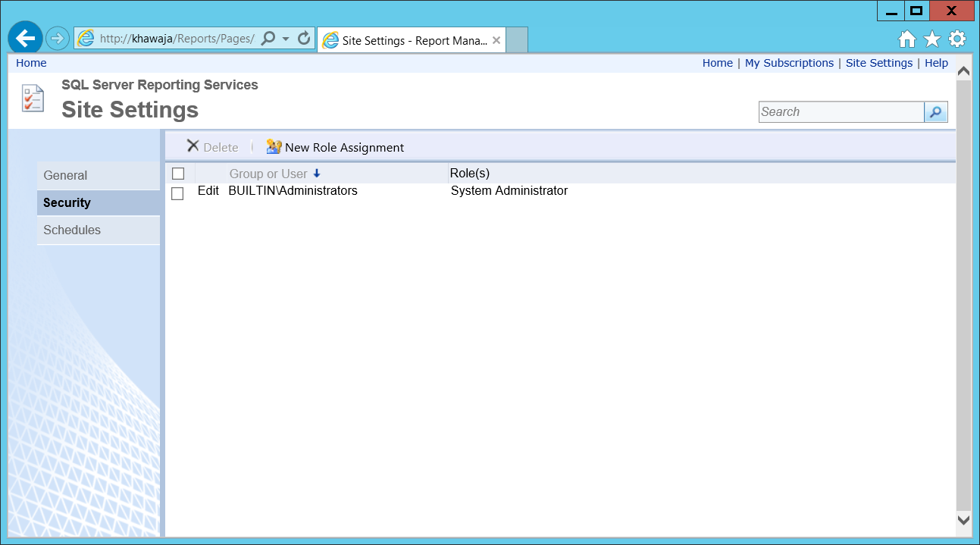This screenshot has height=545, width=980.
Task: Close the Site Settings browser tab
Action: click(496, 40)
